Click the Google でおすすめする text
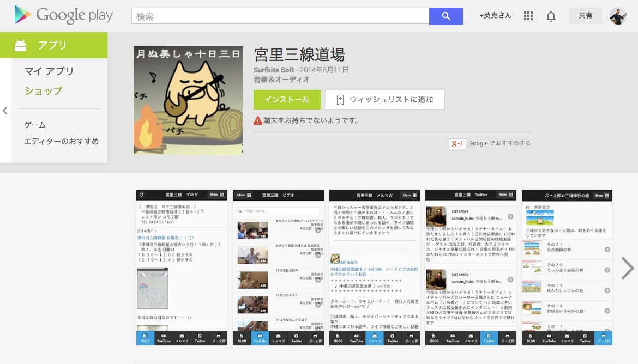 tap(499, 143)
